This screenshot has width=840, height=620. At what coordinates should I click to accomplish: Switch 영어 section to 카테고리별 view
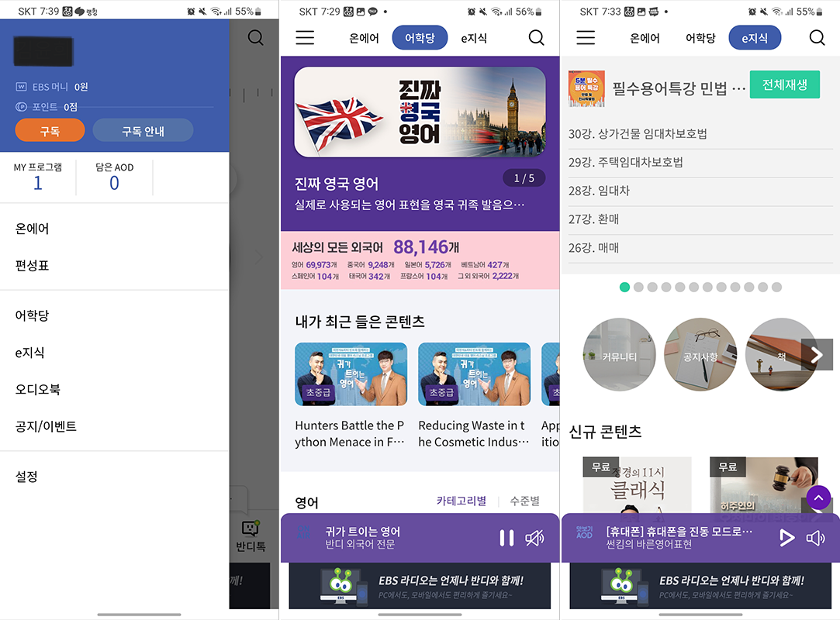[x=461, y=501]
